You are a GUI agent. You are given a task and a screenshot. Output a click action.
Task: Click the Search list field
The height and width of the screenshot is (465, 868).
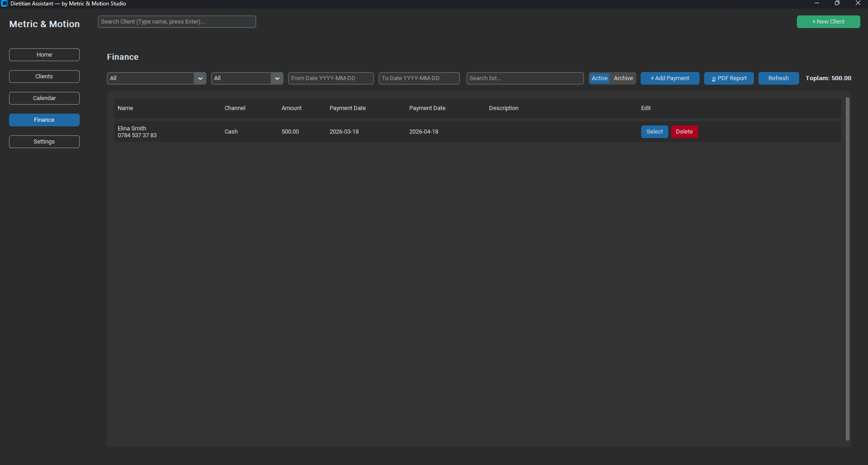click(525, 78)
